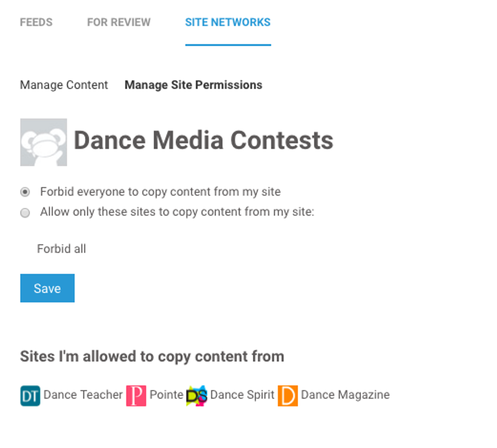Go to Manage Content

tap(64, 85)
